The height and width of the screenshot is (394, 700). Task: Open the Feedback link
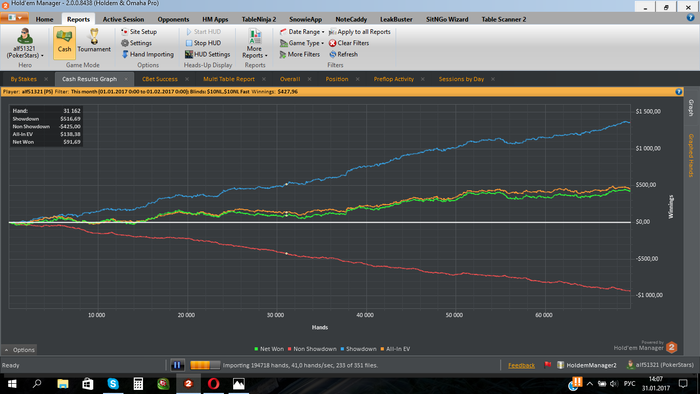pos(521,365)
